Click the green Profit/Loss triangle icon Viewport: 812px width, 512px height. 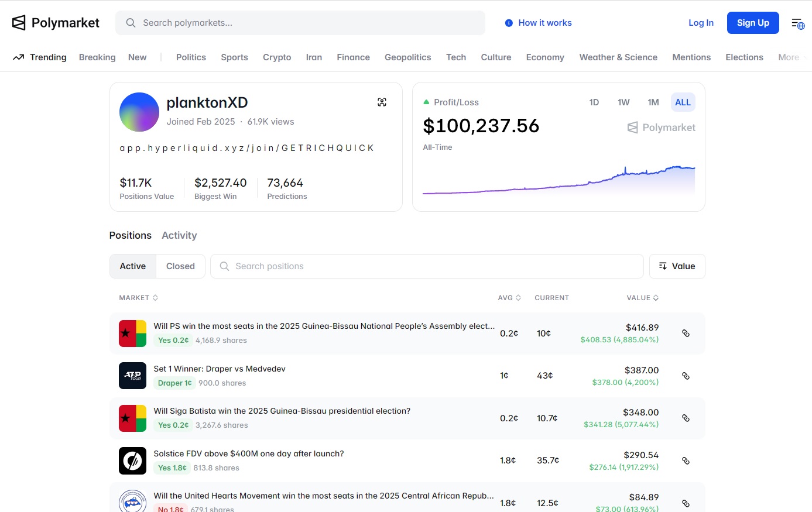coord(426,102)
